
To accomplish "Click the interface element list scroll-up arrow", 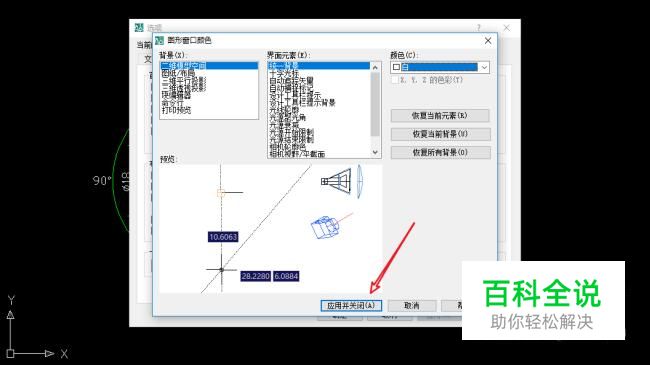I will point(375,67).
